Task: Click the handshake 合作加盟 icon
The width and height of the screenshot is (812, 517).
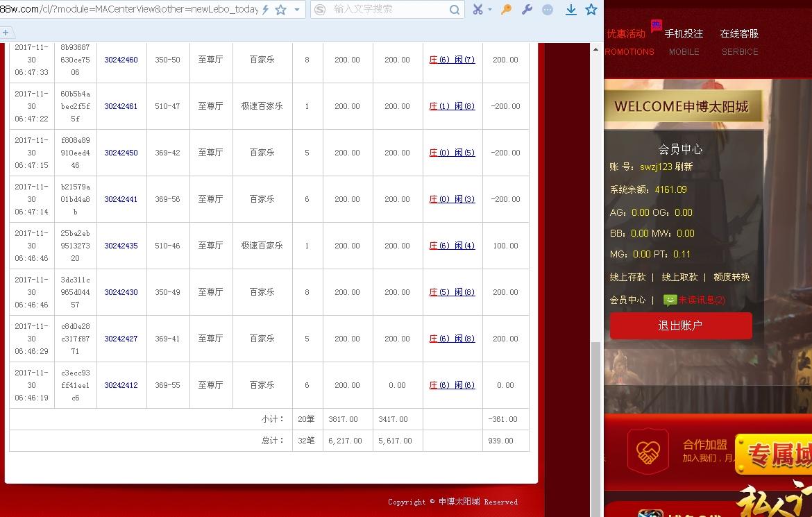Action: 648,451
